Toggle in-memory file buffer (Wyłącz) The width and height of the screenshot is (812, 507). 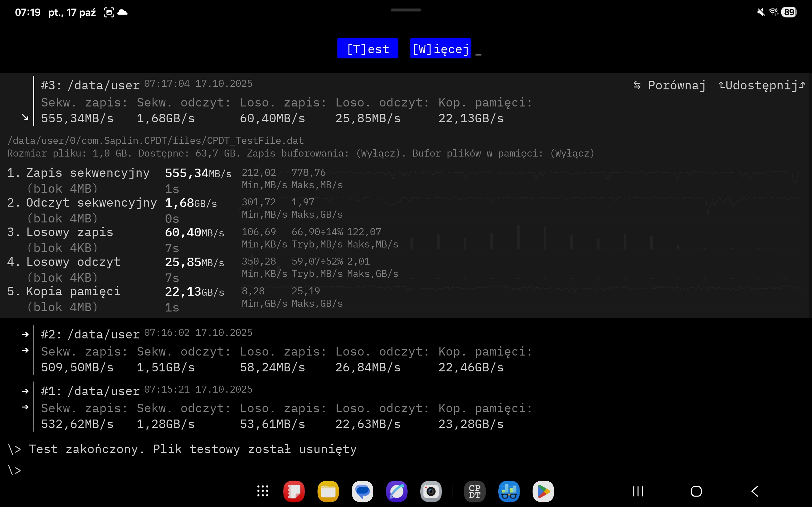(572, 154)
